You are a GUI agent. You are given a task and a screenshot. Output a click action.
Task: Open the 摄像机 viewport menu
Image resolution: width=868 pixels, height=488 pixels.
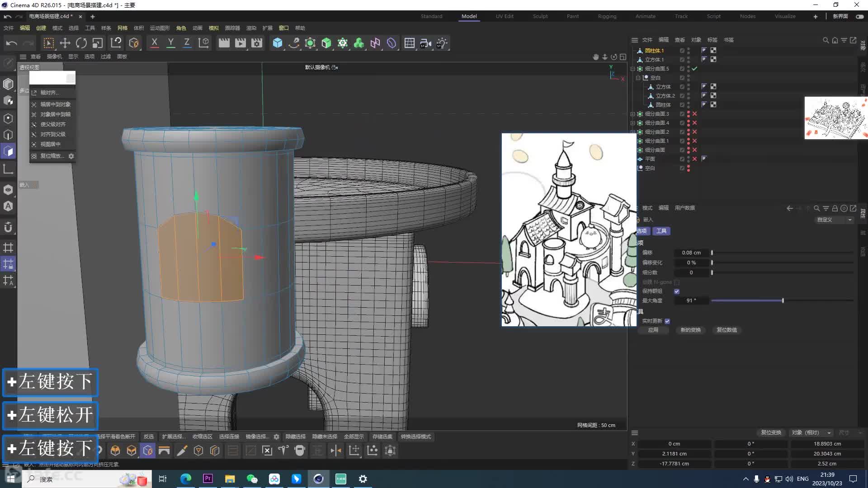tap(54, 57)
